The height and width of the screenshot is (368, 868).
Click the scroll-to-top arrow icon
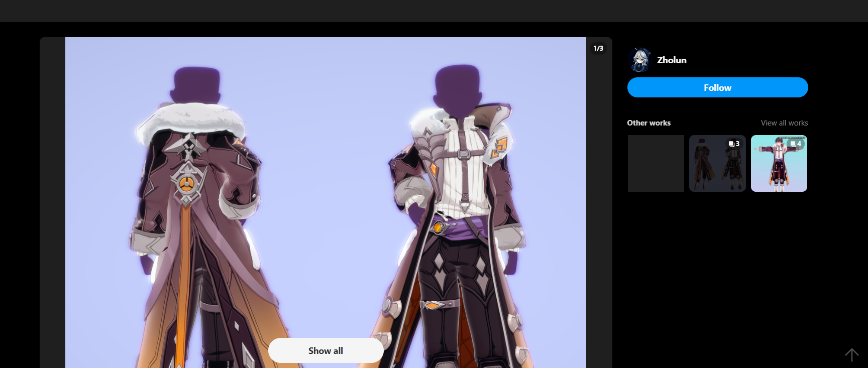tap(851, 355)
